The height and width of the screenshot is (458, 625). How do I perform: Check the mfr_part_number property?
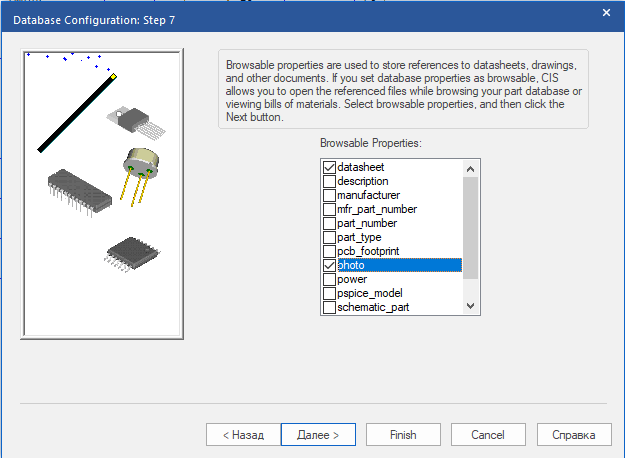[x=329, y=209]
